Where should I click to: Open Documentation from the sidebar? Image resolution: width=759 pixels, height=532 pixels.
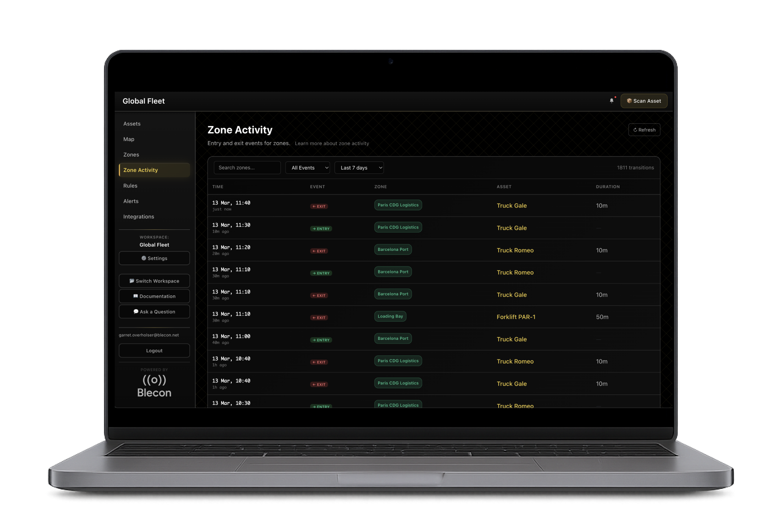(x=154, y=296)
